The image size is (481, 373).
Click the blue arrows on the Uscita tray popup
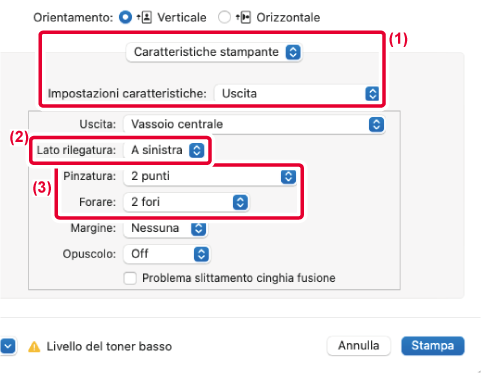[376, 124]
